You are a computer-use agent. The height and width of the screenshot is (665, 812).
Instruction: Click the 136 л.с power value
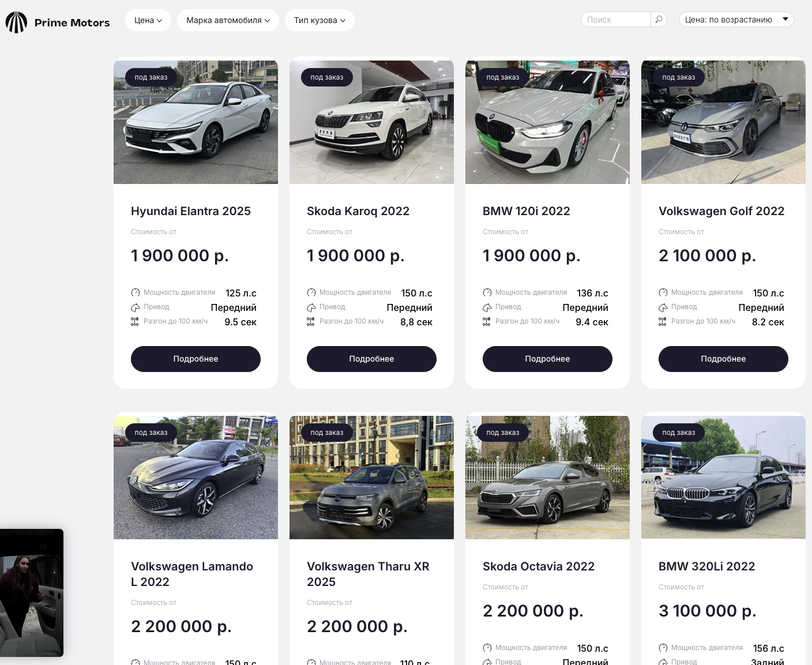[x=593, y=293]
